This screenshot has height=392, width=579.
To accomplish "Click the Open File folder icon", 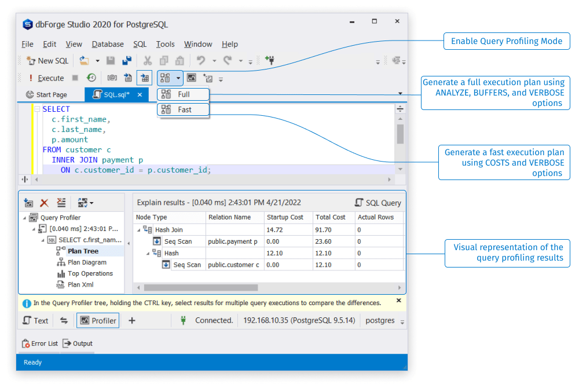I will coord(84,61).
